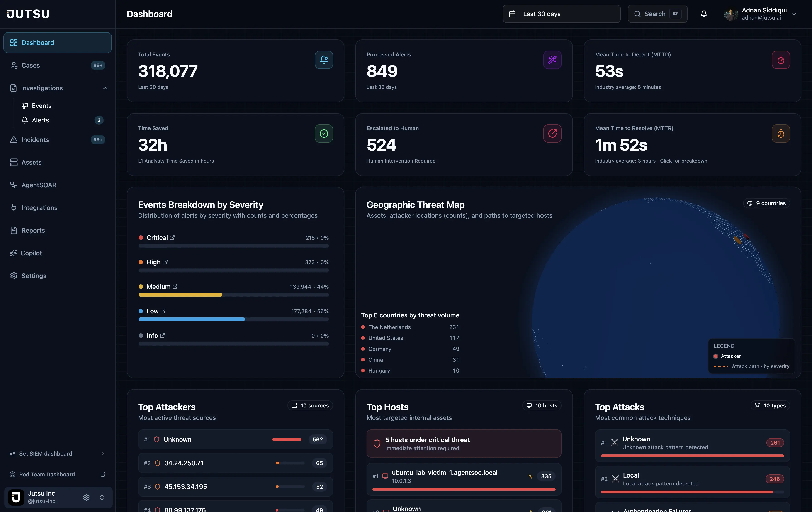
Task: Click the 10 sources badge
Action: point(310,405)
